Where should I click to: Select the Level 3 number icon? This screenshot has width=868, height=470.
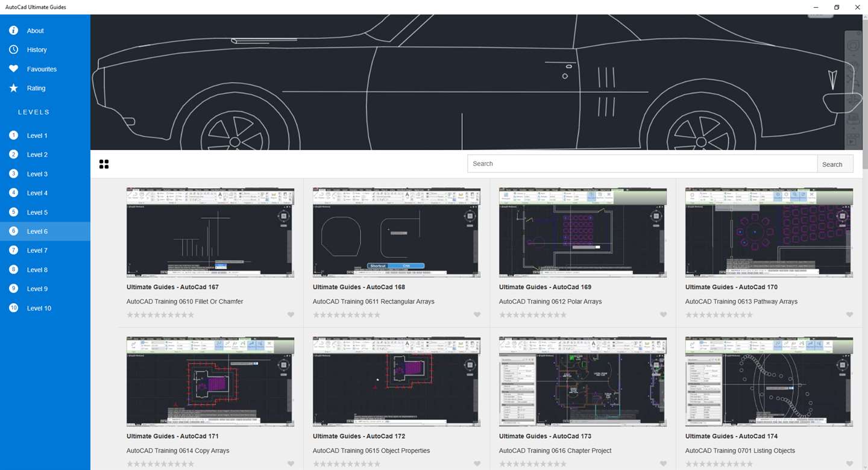coord(14,174)
